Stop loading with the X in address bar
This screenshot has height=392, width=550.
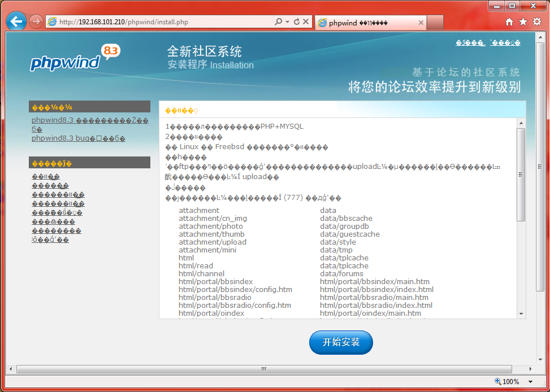tap(306, 21)
